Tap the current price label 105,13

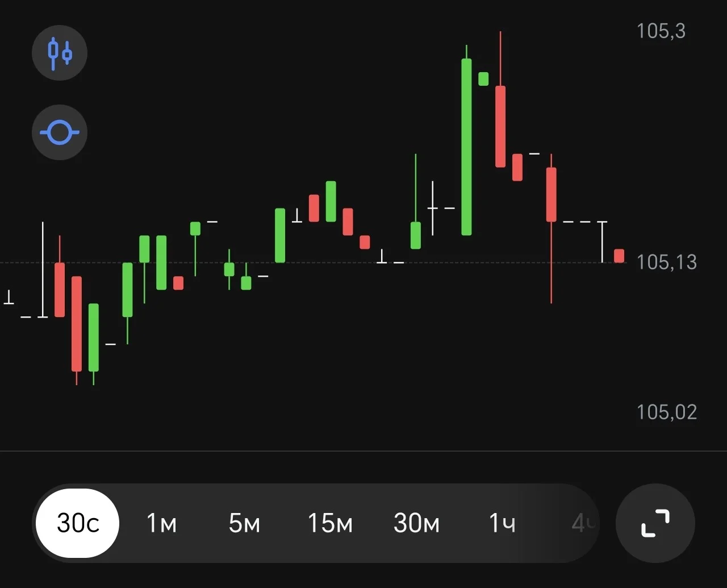click(x=666, y=262)
